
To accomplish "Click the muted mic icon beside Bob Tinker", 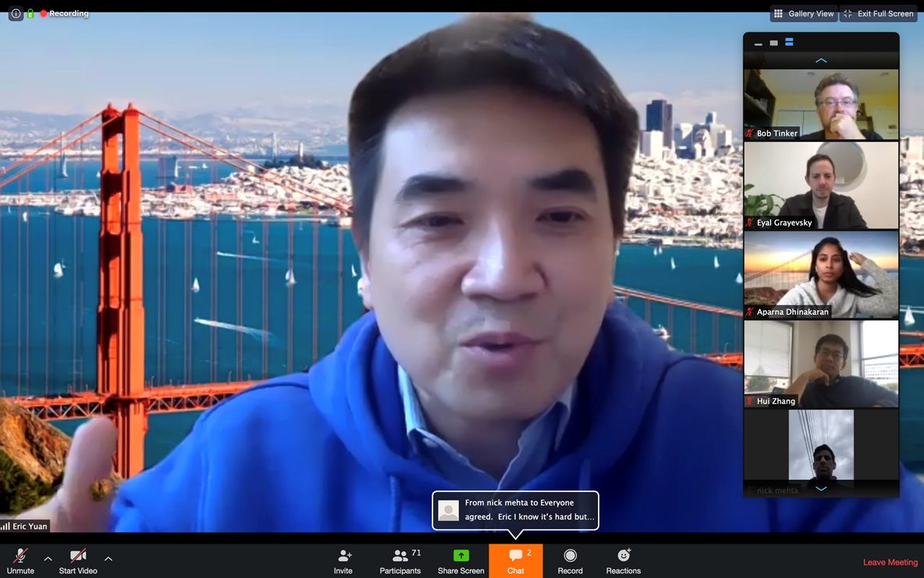I will point(750,134).
